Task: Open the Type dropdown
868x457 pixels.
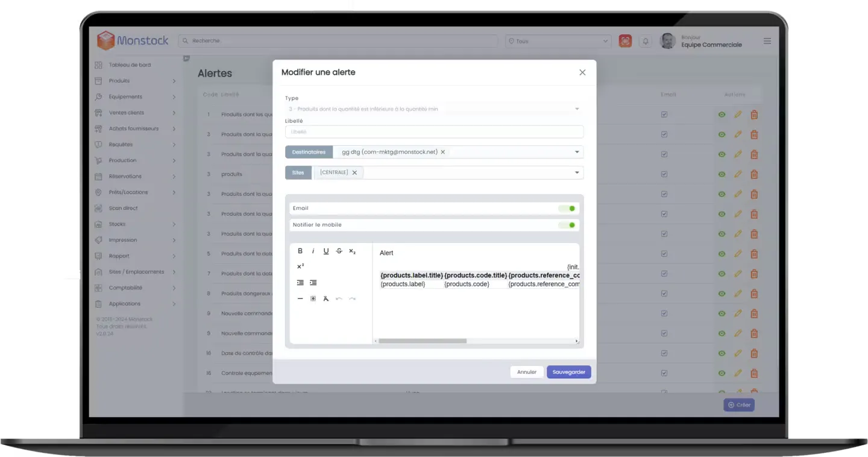Action: [434, 109]
